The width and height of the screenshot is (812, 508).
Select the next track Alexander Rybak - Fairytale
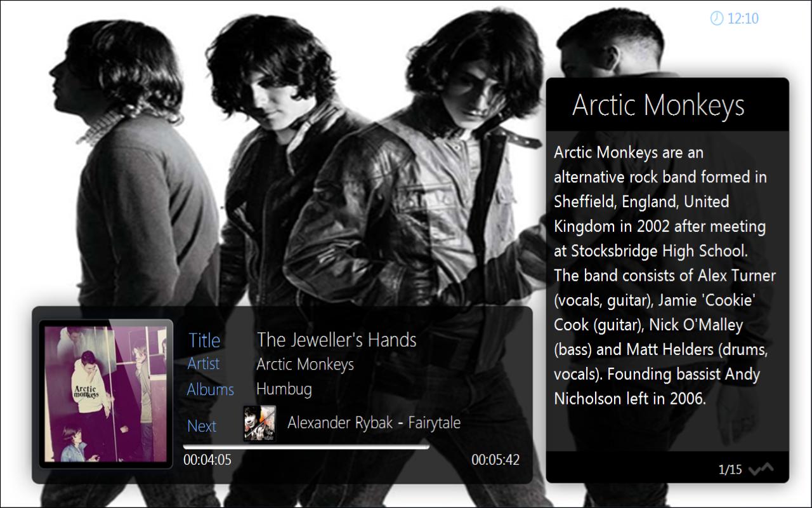pos(374,423)
